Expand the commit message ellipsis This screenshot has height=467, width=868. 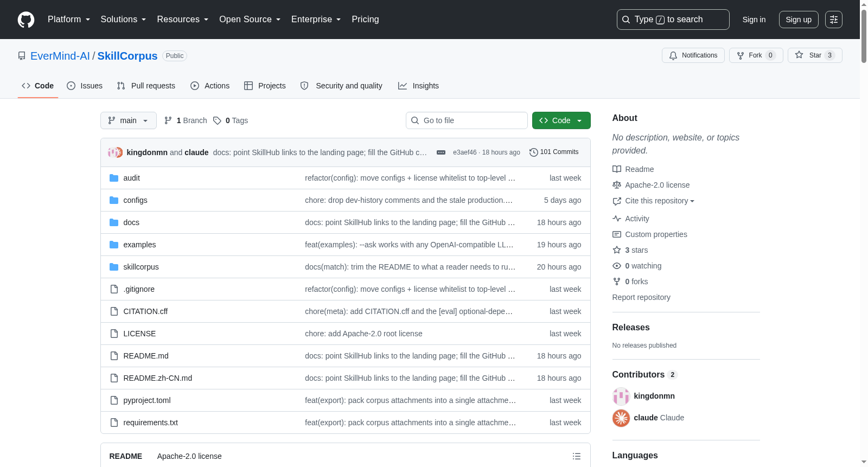point(441,152)
